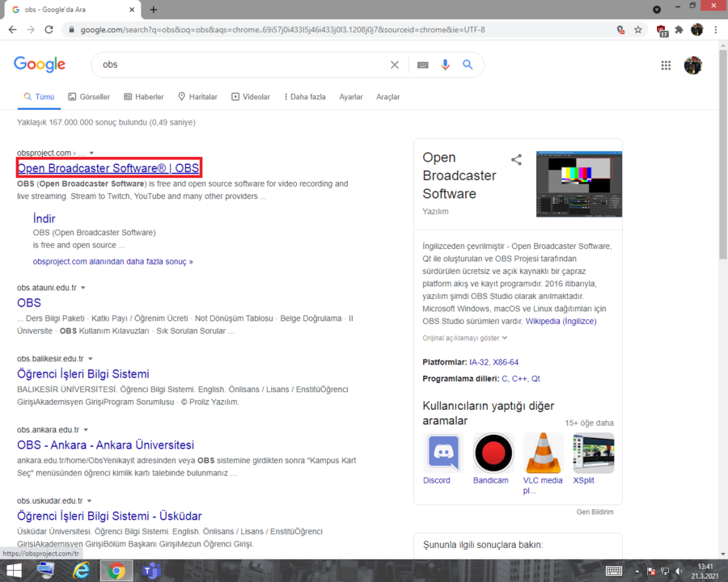This screenshot has width=728, height=582.
Task: Open Google account avatar on the page
Action: [692, 65]
